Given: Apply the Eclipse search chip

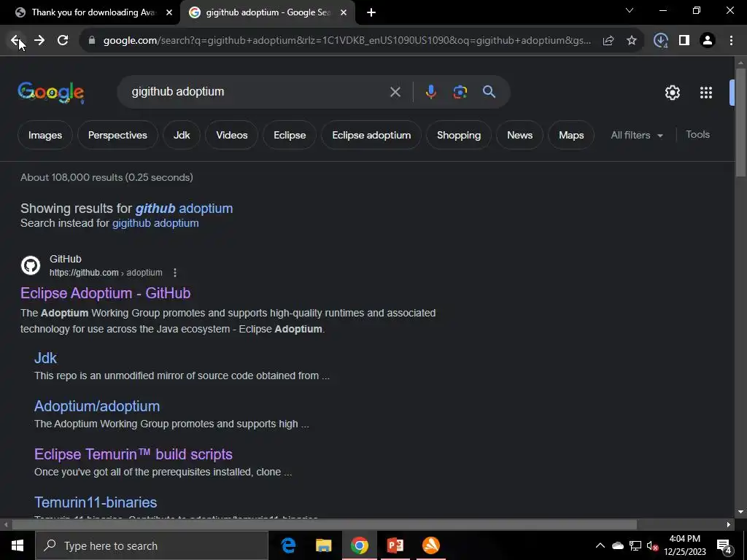Looking at the screenshot, I should [x=290, y=135].
